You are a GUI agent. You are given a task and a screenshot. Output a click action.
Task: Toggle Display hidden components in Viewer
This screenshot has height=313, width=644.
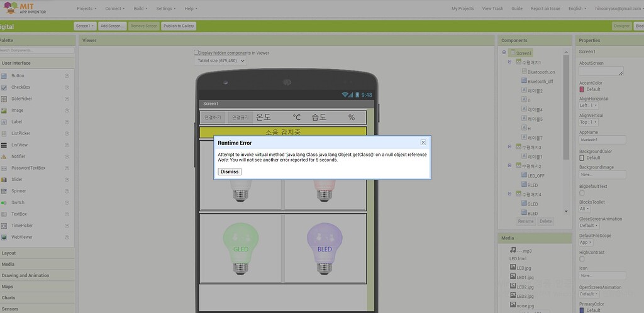[x=196, y=53]
